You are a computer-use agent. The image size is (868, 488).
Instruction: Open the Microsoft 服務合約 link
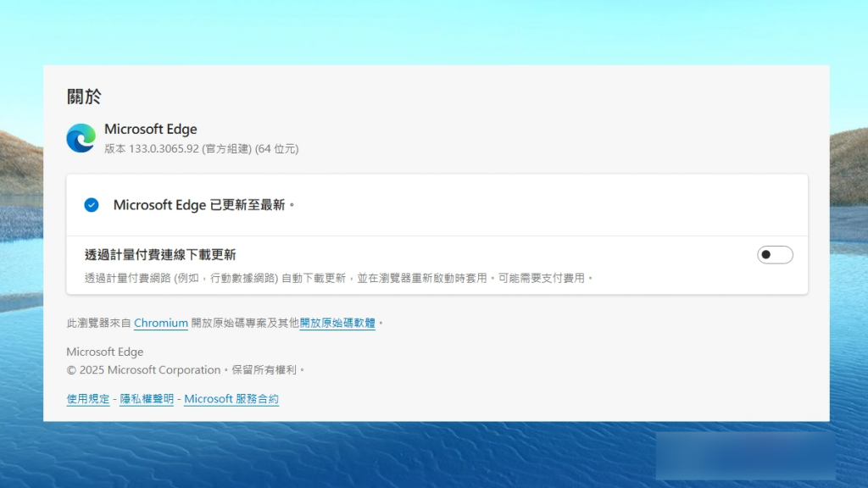coord(231,398)
